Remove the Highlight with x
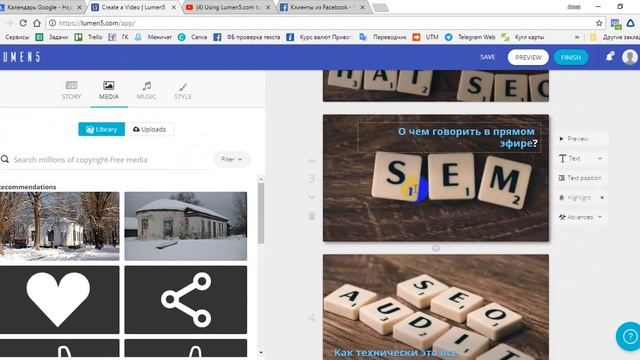The width and height of the screenshot is (640, 360). coord(602,198)
